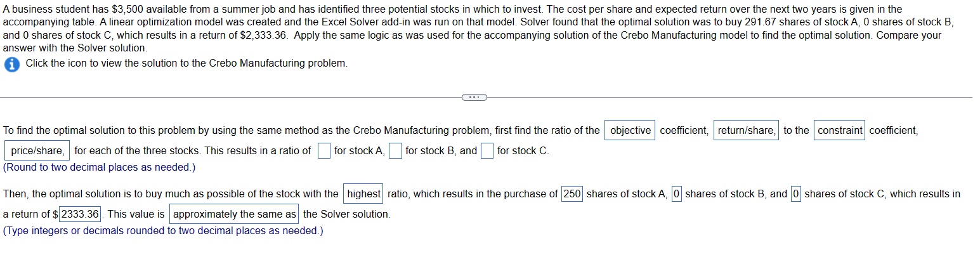Select the ratio input for stock A

coord(324,151)
